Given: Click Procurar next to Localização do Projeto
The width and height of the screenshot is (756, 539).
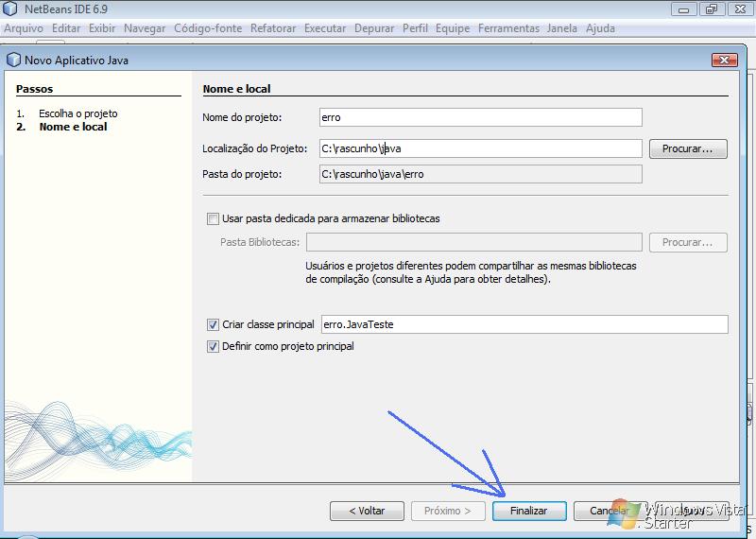Looking at the screenshot, I should [x=688, y=148].
